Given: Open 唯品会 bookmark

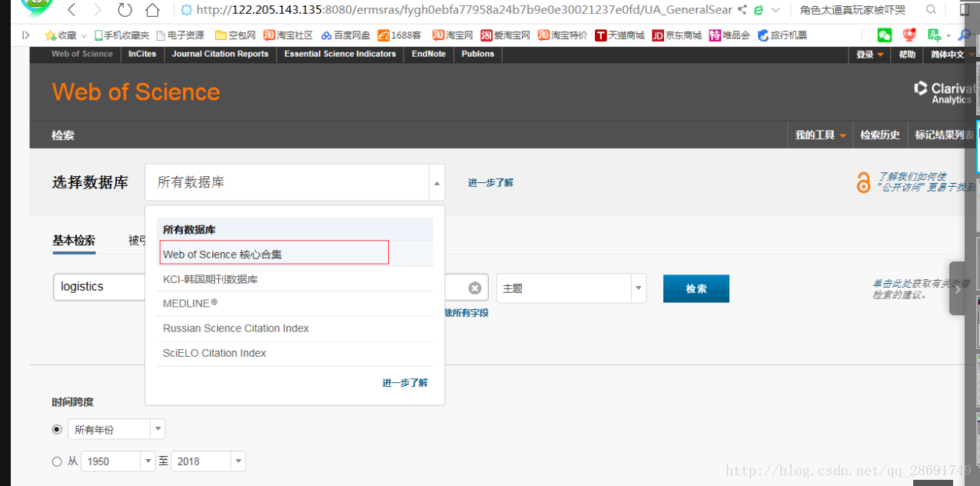Looking at the screenshot, I should 729,35.
